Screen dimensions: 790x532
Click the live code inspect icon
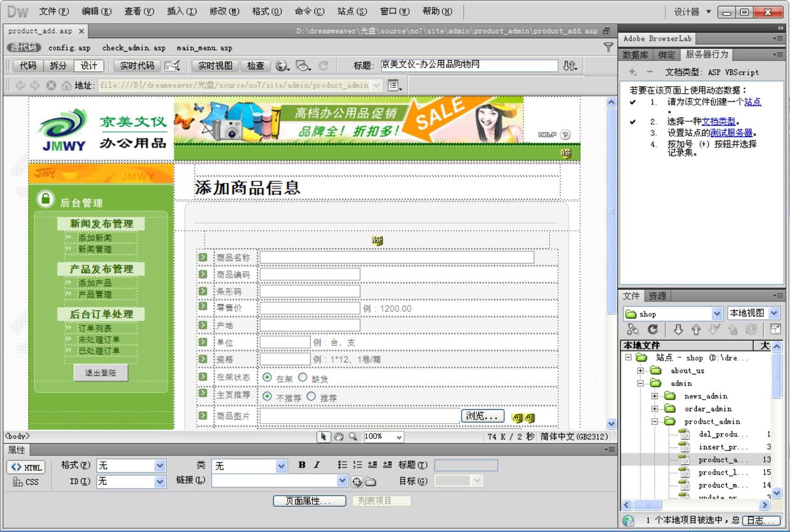pos(172,65)
